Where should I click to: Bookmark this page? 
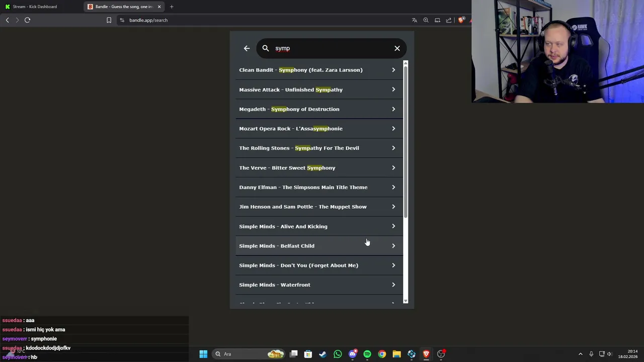[x=109, y=20]
